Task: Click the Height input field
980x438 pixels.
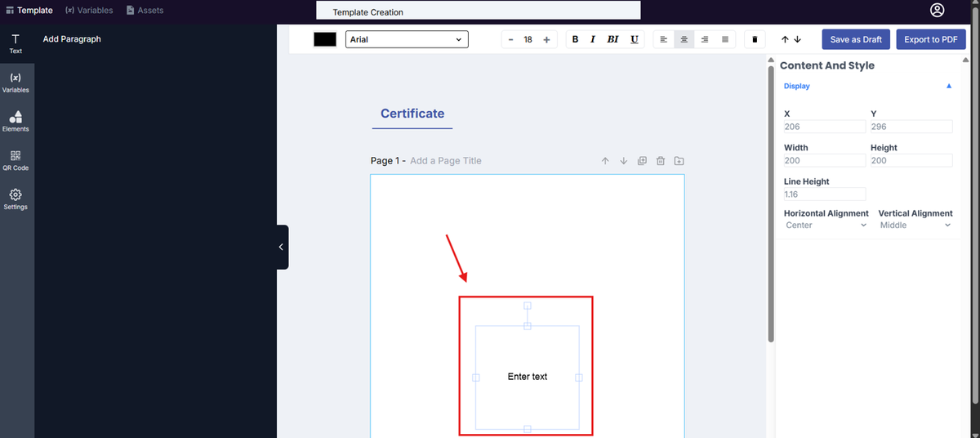Action: [x=911, y=161]
